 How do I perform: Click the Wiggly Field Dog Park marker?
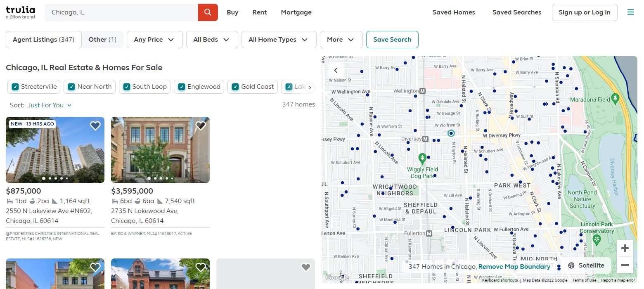(x=422, y=158)
